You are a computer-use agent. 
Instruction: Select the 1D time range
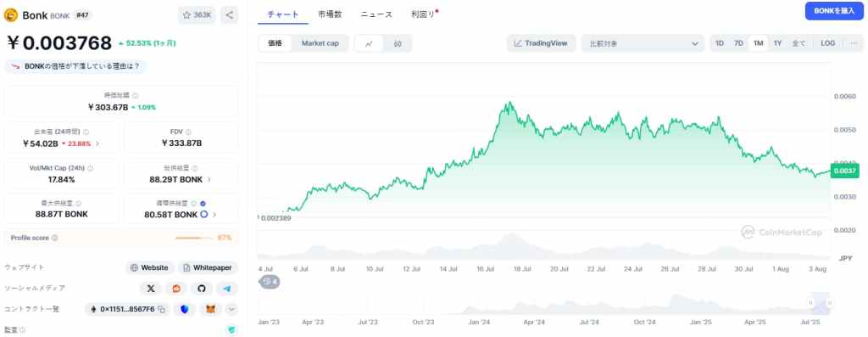[720, 43]
